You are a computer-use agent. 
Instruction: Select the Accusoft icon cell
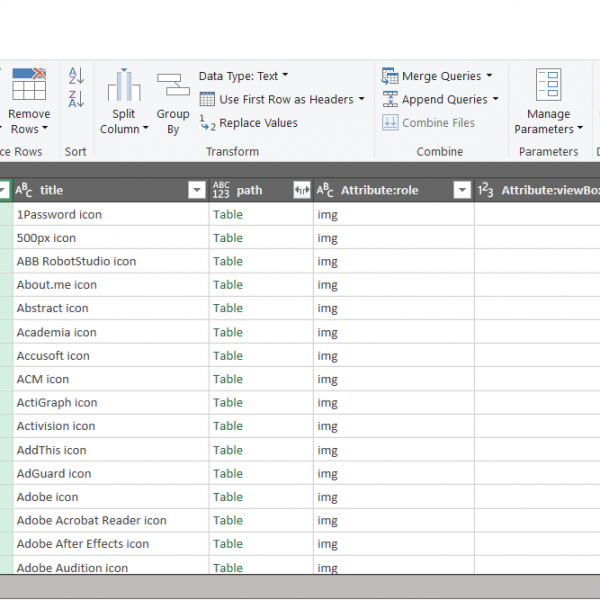point(111,355)
